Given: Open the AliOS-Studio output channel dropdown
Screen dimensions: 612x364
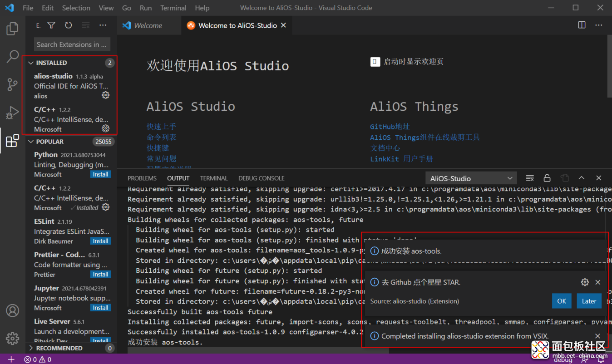Looking at the screenshot, I should coord(471,178).
